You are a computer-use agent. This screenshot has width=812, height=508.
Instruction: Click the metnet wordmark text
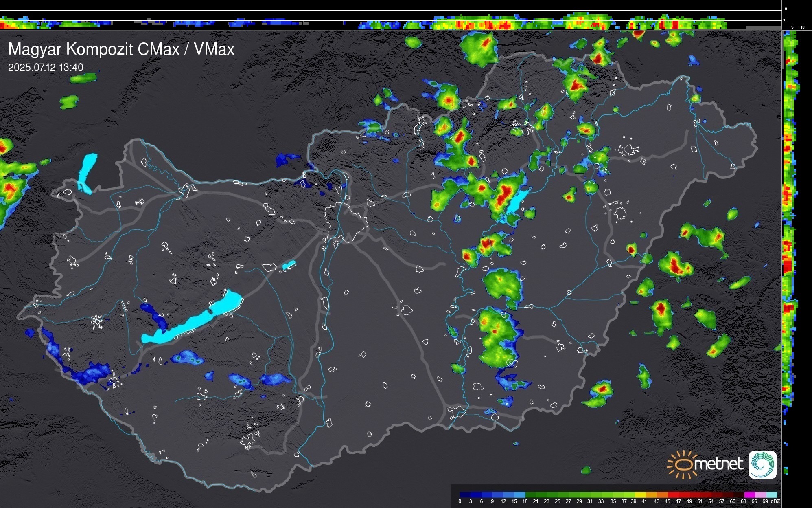tap(718, 464)
